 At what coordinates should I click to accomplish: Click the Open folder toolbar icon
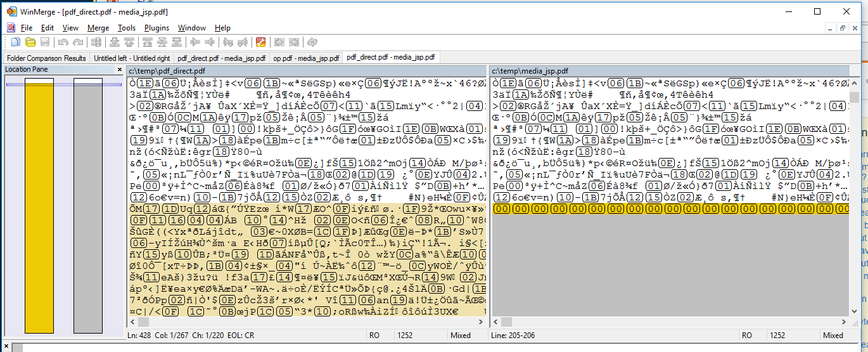pyautogui.click(x=30, y=42)
